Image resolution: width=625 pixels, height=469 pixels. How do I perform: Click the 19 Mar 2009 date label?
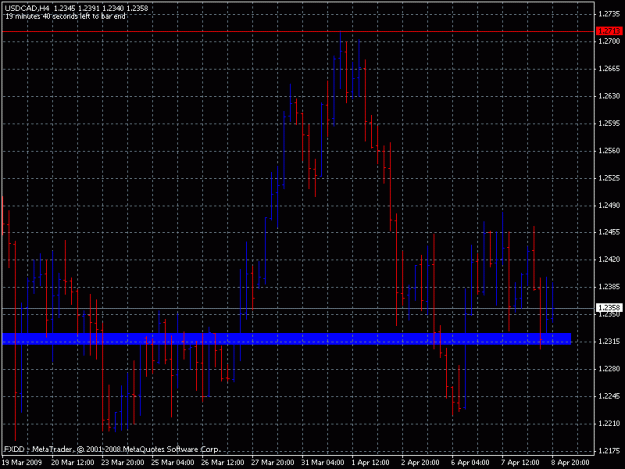click(22, 462)
